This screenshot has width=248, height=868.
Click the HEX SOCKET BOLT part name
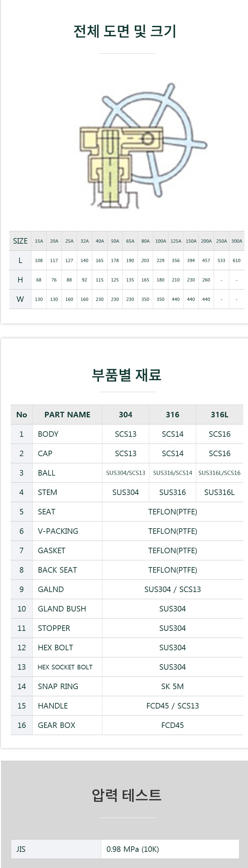click(65, 667)
